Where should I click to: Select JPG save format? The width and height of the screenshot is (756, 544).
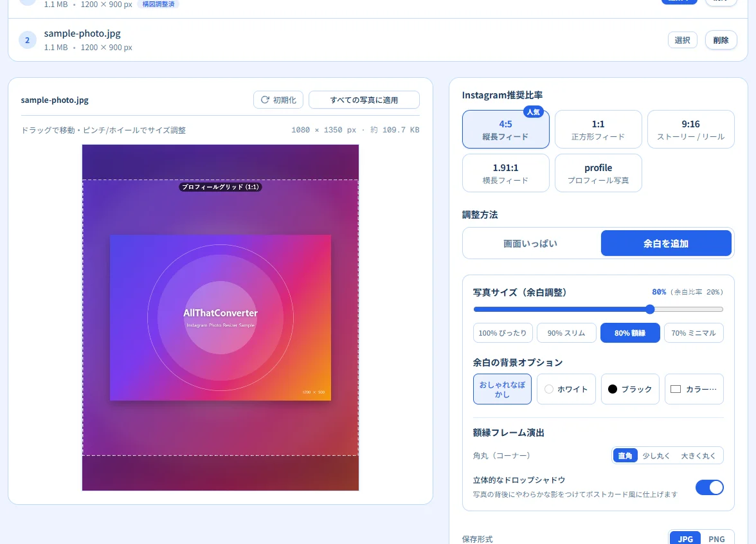click(x=685, y=539)
